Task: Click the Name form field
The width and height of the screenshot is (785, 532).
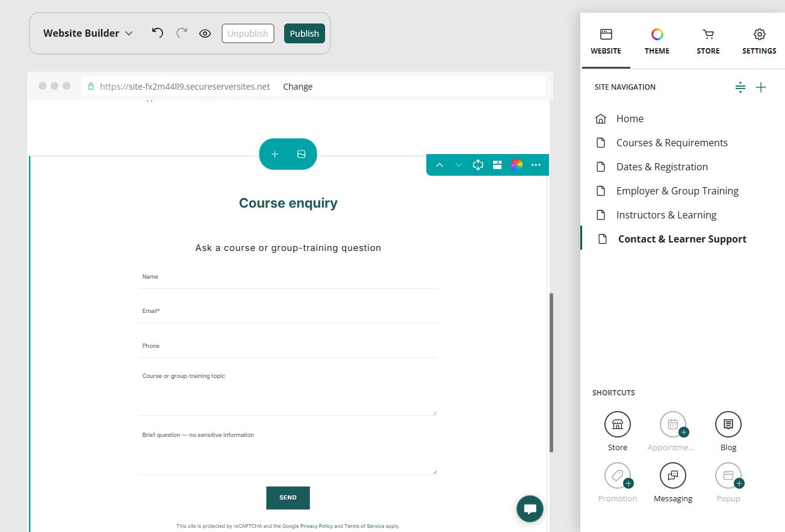Action: pos(287,277)
